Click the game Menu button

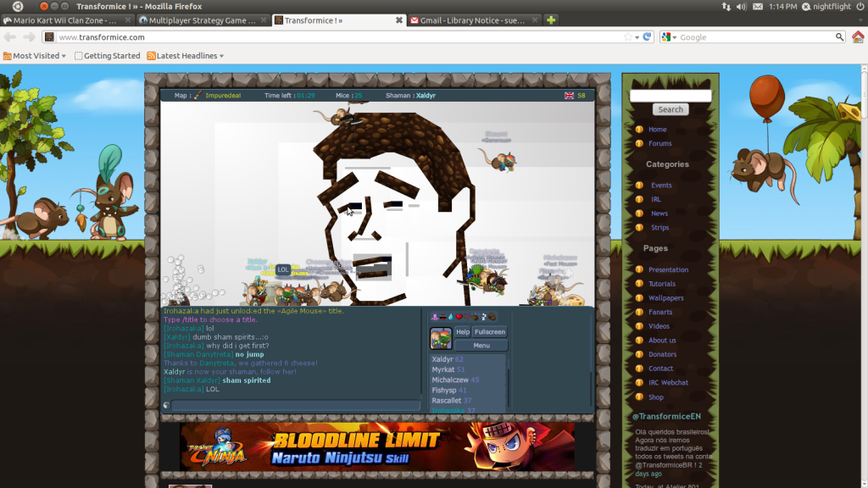coord(481,346)
